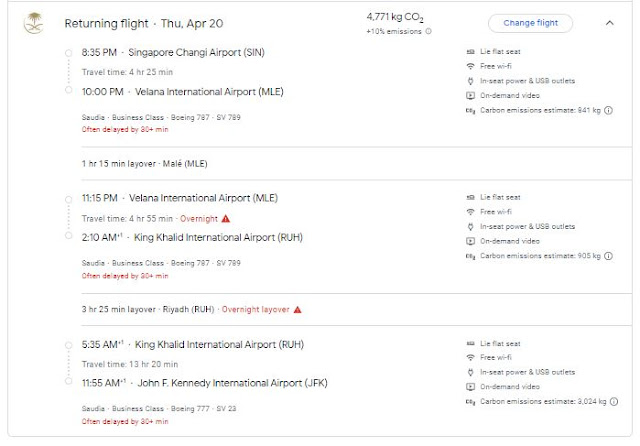Click lie flat seat icon for SIN–MLE leg
The height and width of the screenshot is (446, 640).
tap(471, 51)
